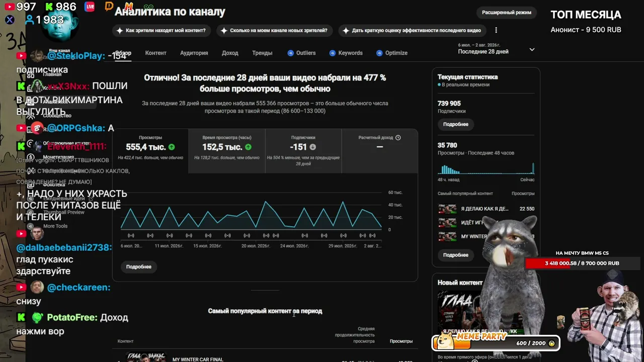644x362 pixels.
Task: Click the Главная sidebar icon
Action: click(x=31, y=74)
